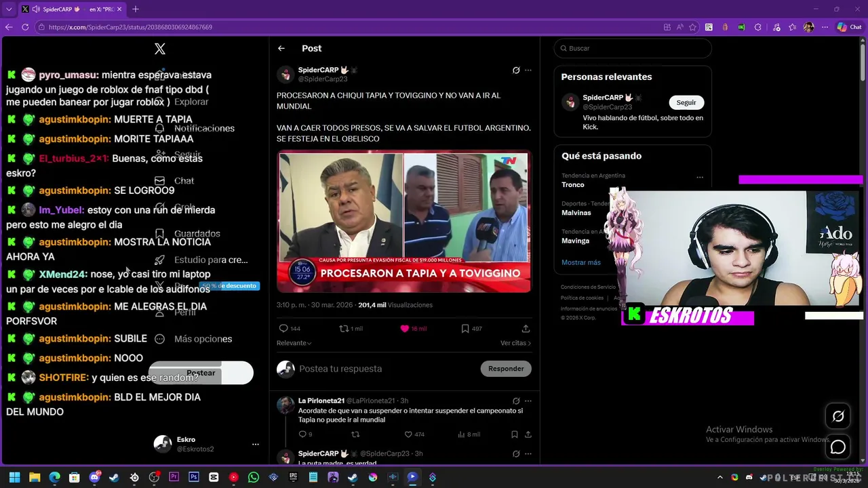The height and width of the screenshot is (488, 868).
Task: Click the Responder button
Action: point(506,369)
